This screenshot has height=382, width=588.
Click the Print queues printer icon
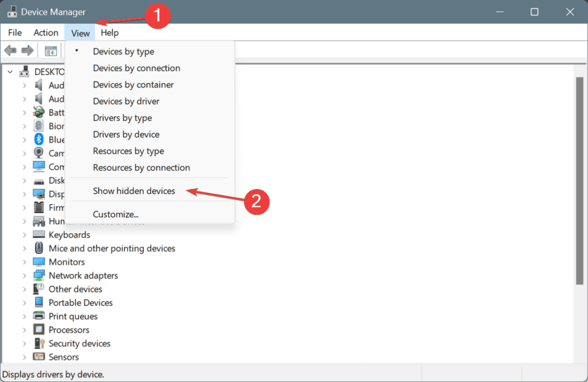(38, 316)
